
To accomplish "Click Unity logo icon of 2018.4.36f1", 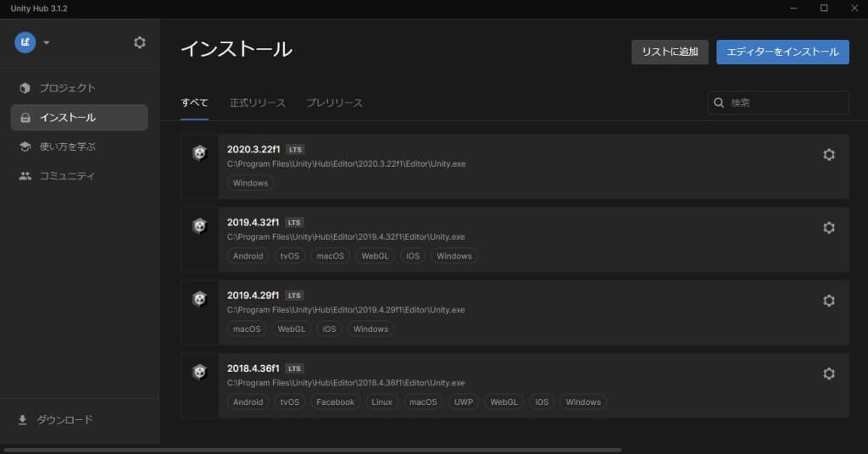I will (199, 372).
